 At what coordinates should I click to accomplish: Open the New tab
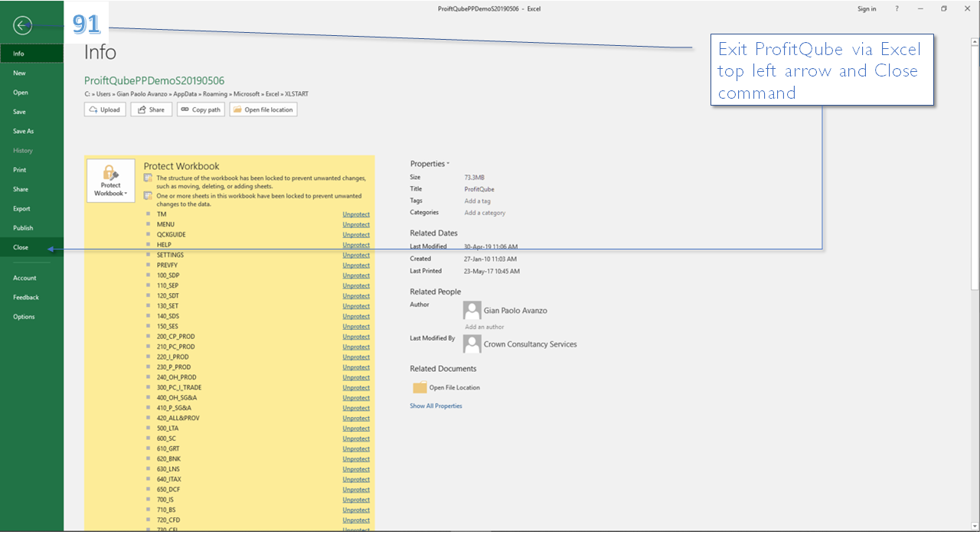point(31,73)
